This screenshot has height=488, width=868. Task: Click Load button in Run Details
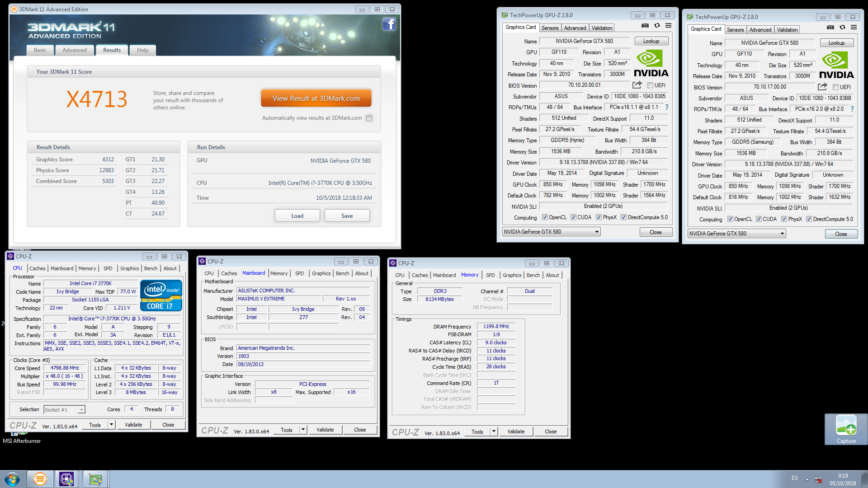297,216
